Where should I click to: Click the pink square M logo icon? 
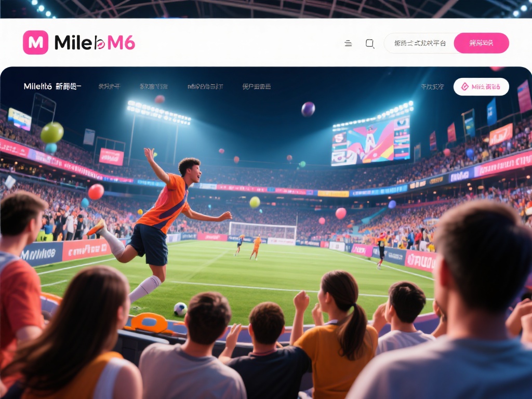[36, 43]
